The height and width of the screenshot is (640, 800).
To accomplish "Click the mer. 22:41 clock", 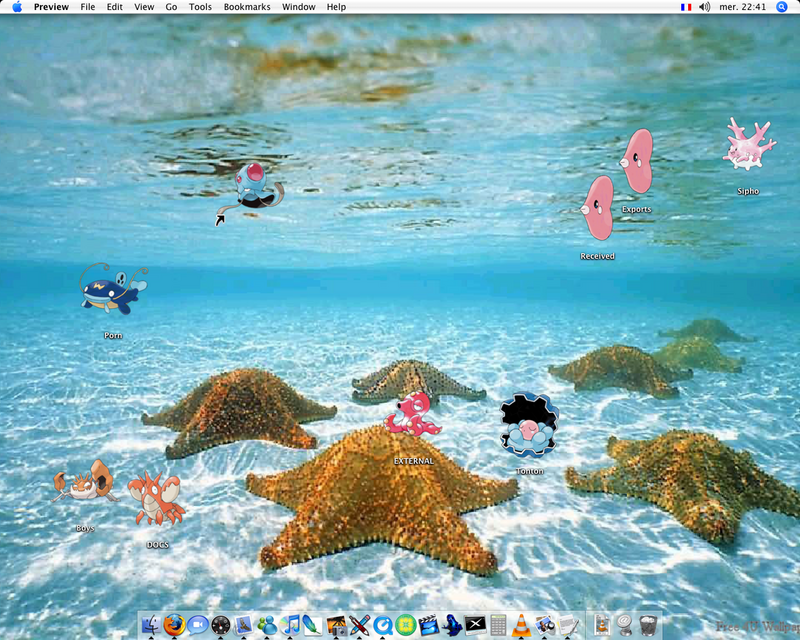I will pyautogui.click(x=742, y=7).
